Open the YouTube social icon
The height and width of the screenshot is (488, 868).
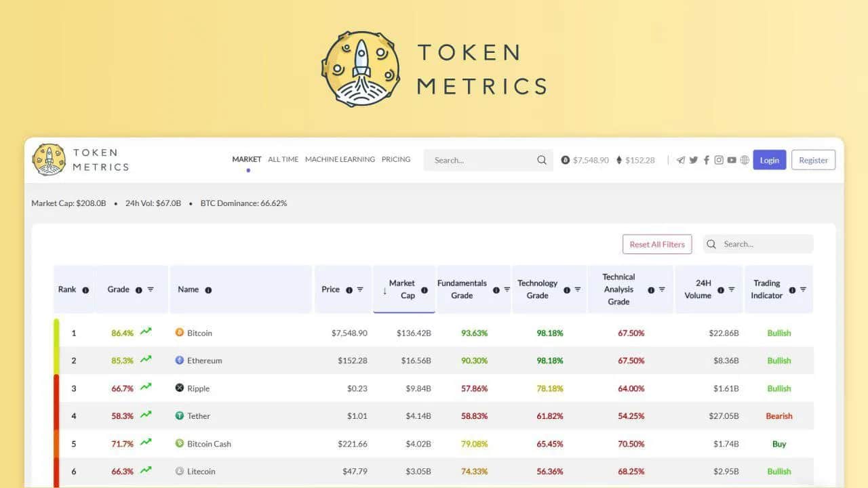732,160
